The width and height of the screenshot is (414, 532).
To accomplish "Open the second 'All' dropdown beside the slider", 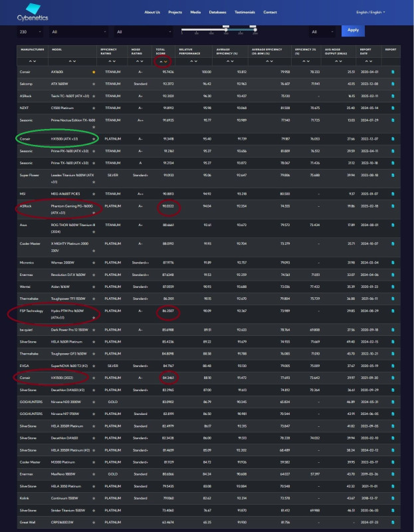I will point(144,32).
